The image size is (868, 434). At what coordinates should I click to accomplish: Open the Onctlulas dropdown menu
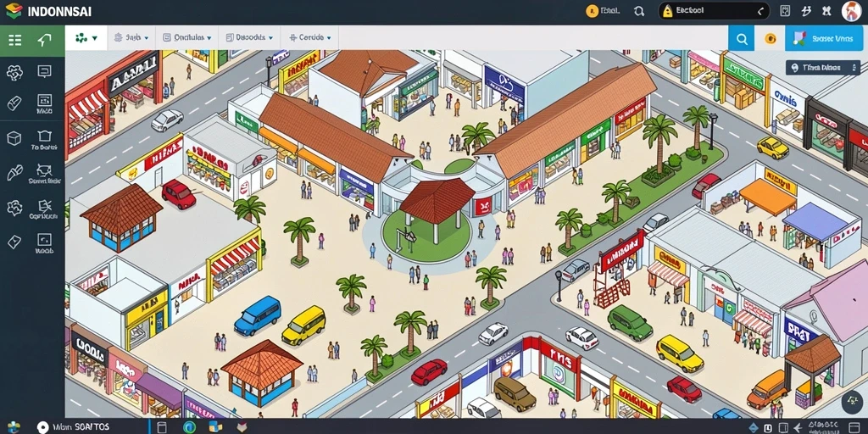[187, 37]
